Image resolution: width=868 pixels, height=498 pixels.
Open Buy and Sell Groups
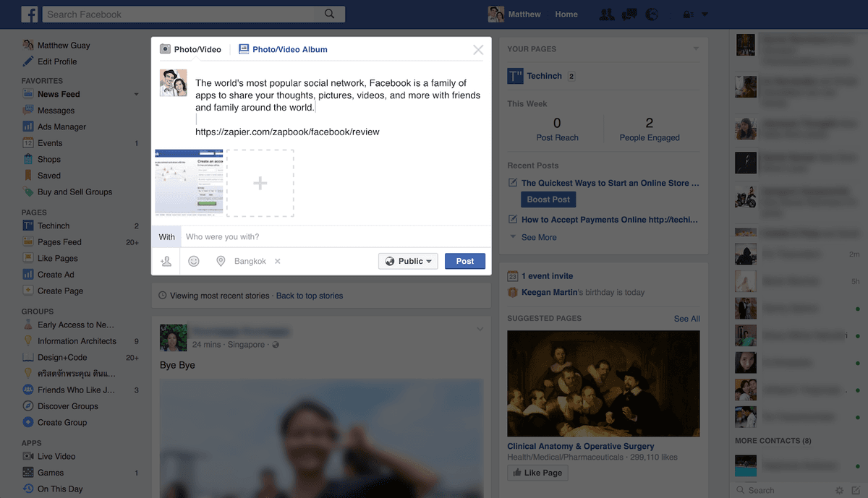pyautogui.click(x=75, y=192)
